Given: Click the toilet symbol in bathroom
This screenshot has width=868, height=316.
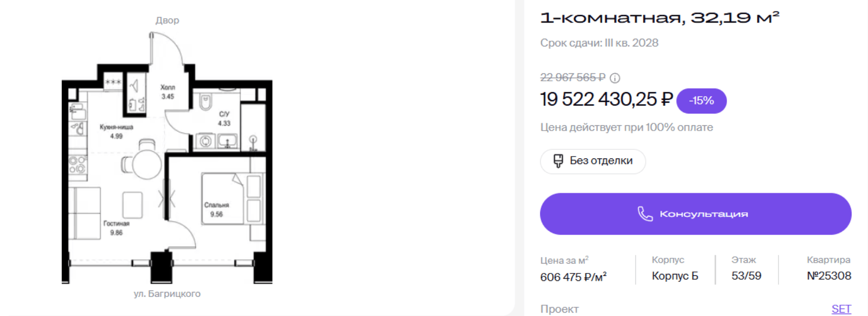Looking at the screenshot, I should (x=205, y=102).
